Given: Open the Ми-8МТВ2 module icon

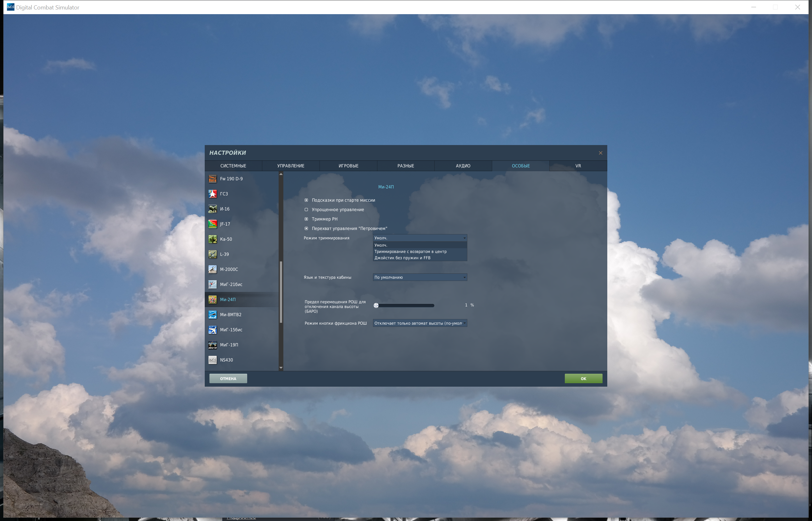Looking at the screenshot, I should coord(212,315).
